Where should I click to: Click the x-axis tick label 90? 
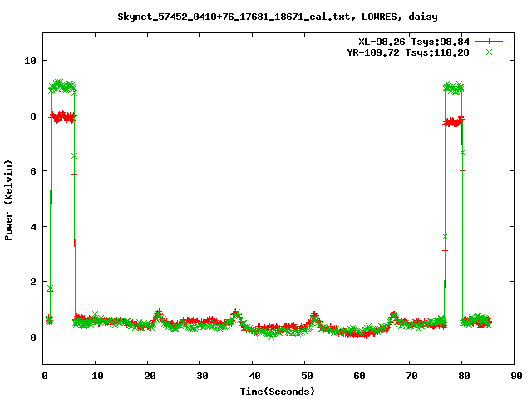tap(516, 376)
